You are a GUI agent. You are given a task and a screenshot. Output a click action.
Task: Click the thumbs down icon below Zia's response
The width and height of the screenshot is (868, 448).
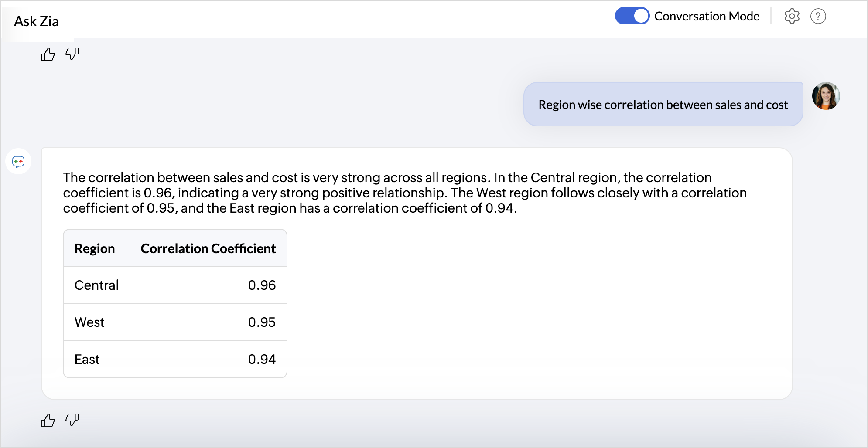pyautogui.click(x=72, y=420)
